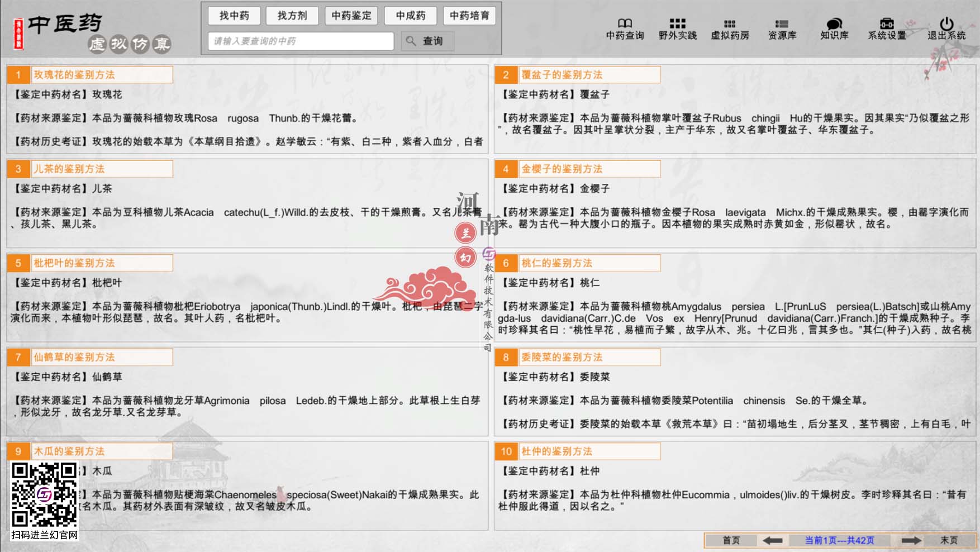Click inside the herb search input box
The width and height of the screenshot is (980, 552).
point(302,40)
